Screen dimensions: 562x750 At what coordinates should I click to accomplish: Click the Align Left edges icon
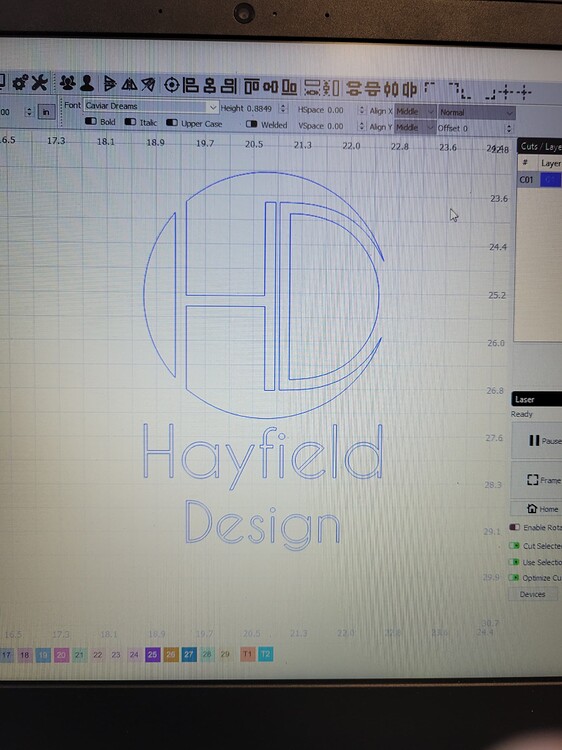[x=190, y=86]
